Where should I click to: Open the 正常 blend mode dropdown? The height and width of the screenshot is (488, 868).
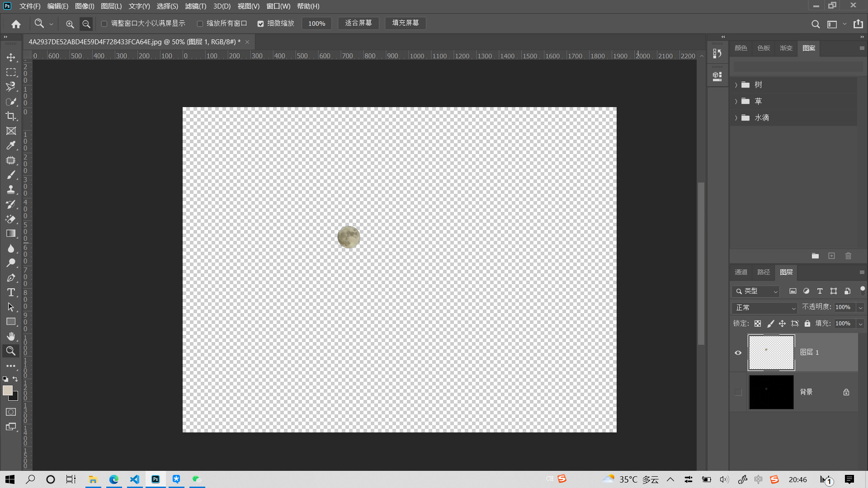764,308
